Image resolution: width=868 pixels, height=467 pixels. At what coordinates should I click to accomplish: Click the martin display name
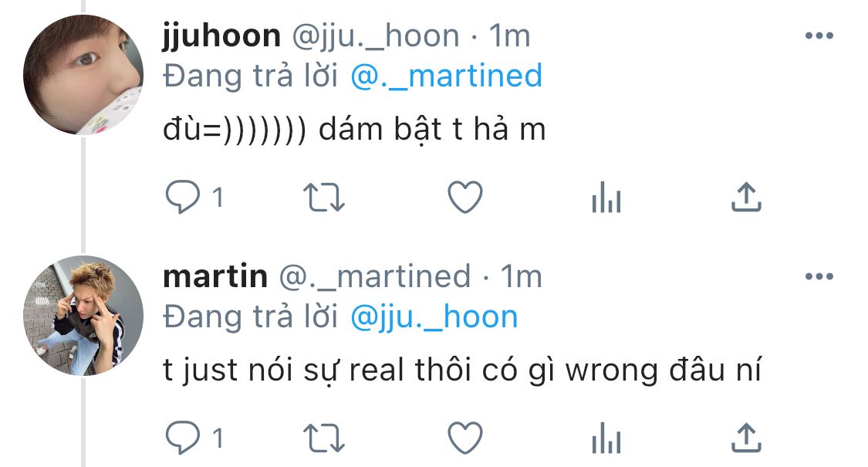point(215,276)
